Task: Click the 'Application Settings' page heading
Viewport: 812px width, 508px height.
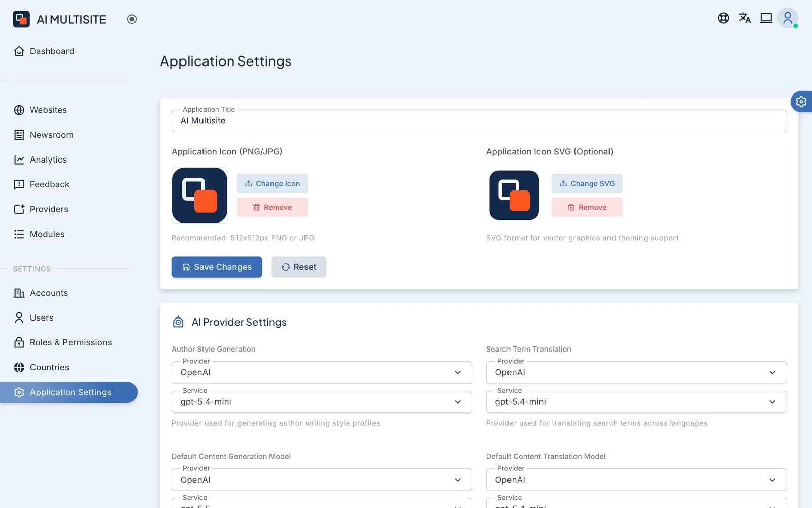Action: (226, 61)
